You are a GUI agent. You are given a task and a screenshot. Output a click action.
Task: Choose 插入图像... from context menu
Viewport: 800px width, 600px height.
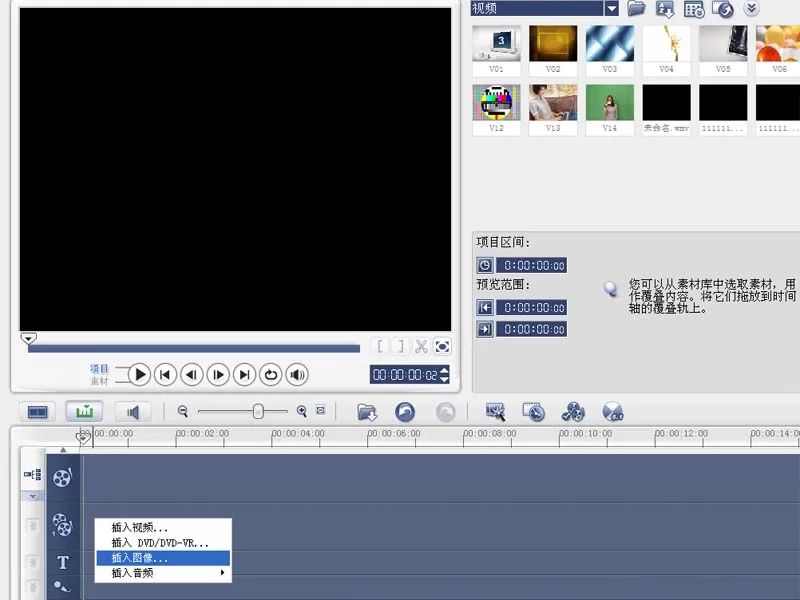[163, 558]
